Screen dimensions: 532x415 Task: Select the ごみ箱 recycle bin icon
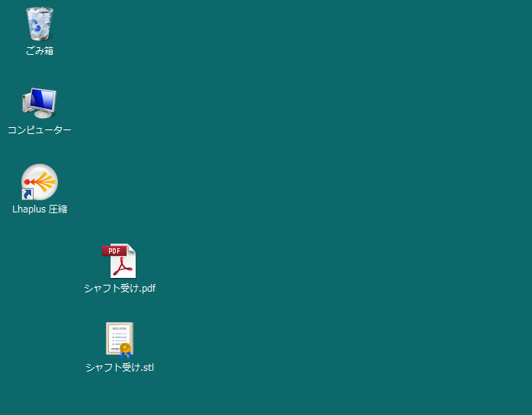40,24
